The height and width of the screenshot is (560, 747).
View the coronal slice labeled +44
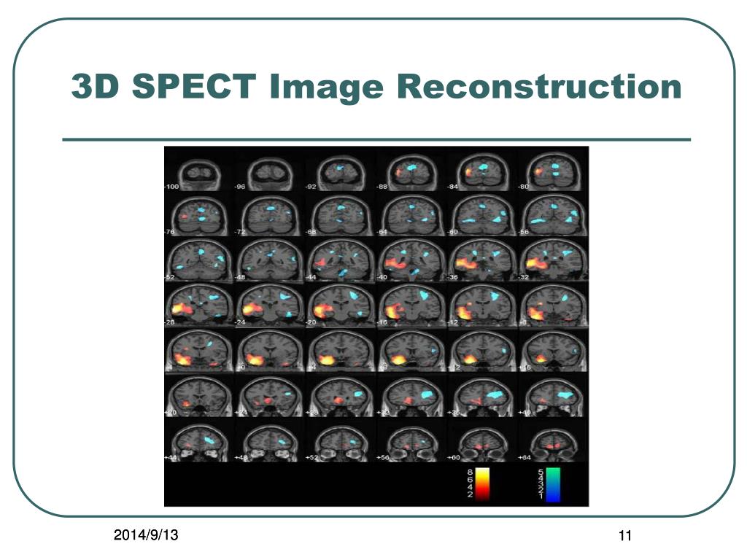tap(200, 443)
